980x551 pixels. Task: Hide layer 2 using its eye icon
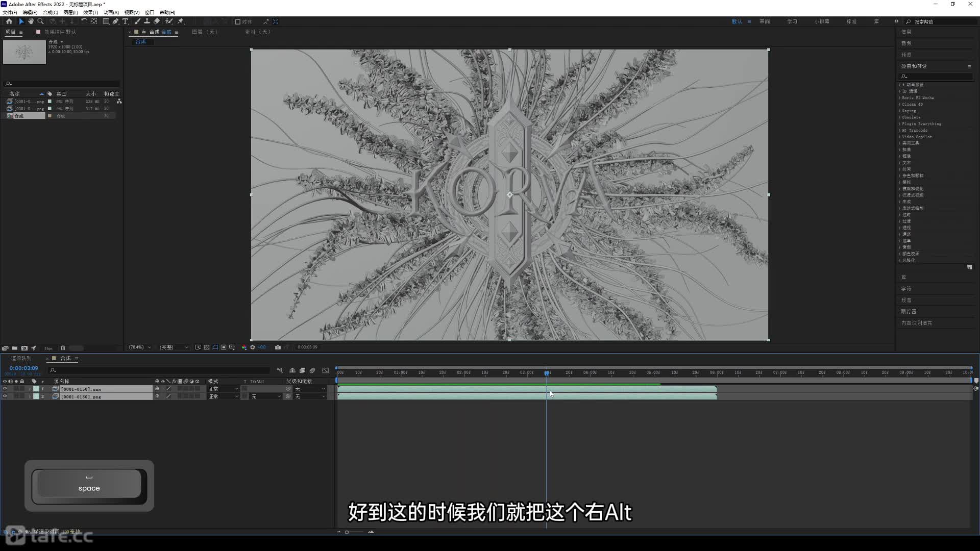[x=5, y=396]
